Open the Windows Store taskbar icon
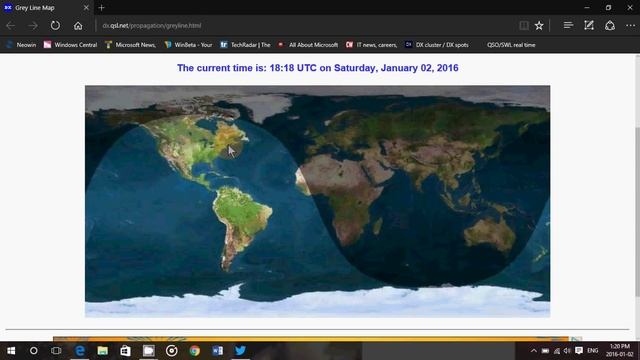 point(125,351)
